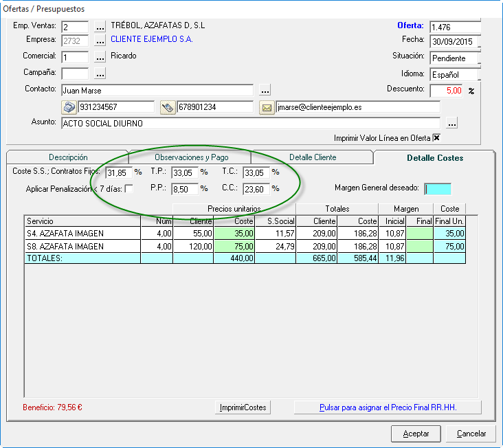Click the empty Campaña field
The height and width of the screenshot is (448, 503).
pos(75,74)
